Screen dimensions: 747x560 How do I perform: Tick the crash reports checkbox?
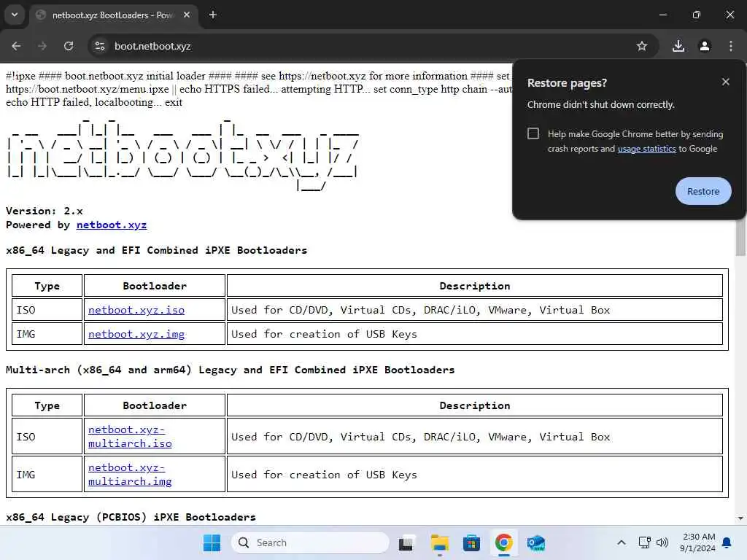pos(533,133)
